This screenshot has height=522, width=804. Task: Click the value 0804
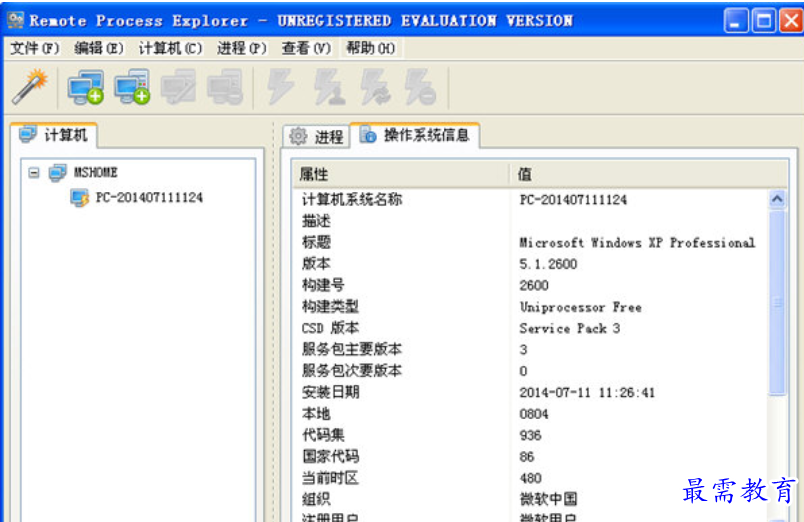pyautogui.click(x=534, y=414)
